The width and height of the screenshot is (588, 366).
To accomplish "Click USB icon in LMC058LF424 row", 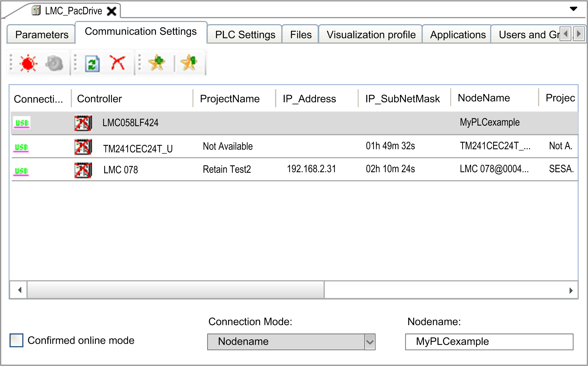I will [22, 123].
